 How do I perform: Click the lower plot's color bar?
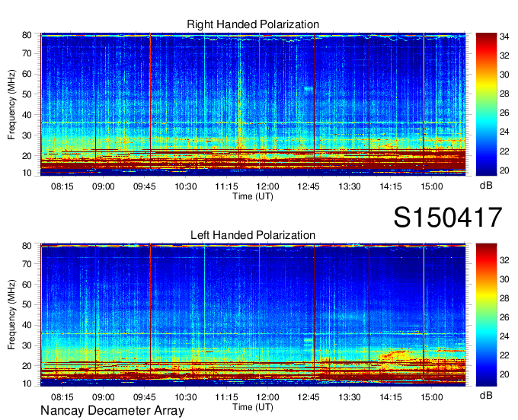pyautogui.click(x=486, y=315)
